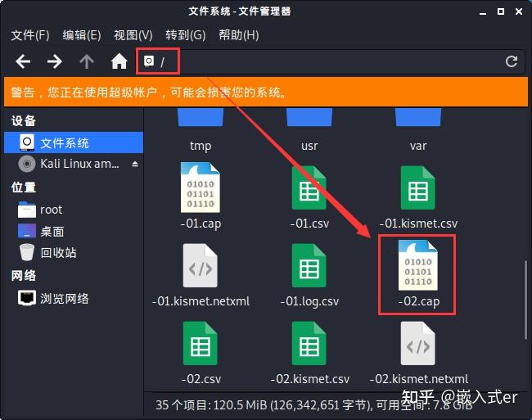Open home folder using house icon
The height and width of the screenshot is (420, 532).
point(119,61)
